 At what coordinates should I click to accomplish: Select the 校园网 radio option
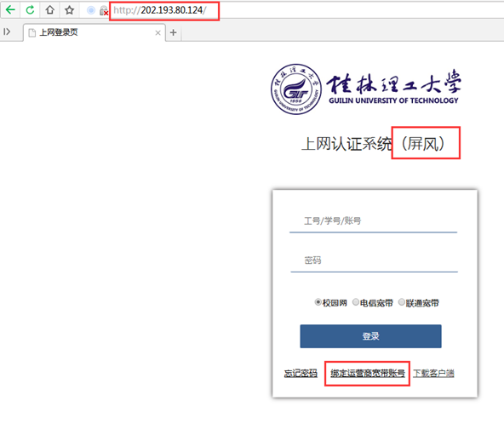coord(318,302)
